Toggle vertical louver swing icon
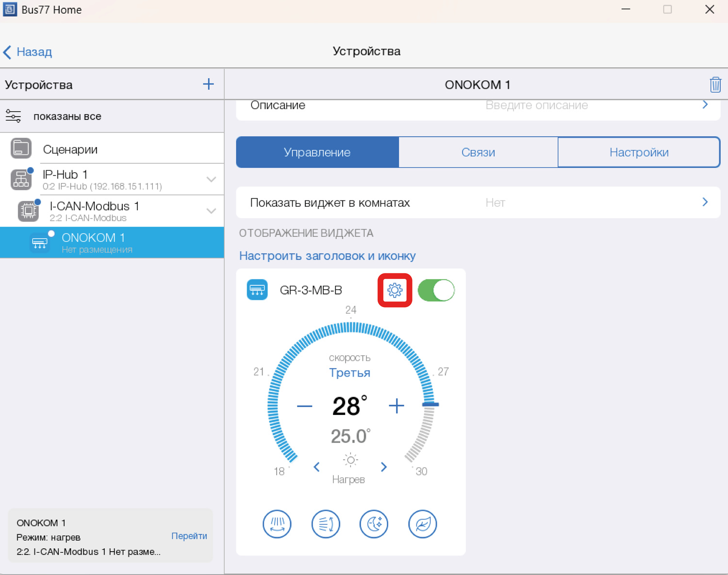The width and height of the screenshot is (728, 575). (277, 524)
